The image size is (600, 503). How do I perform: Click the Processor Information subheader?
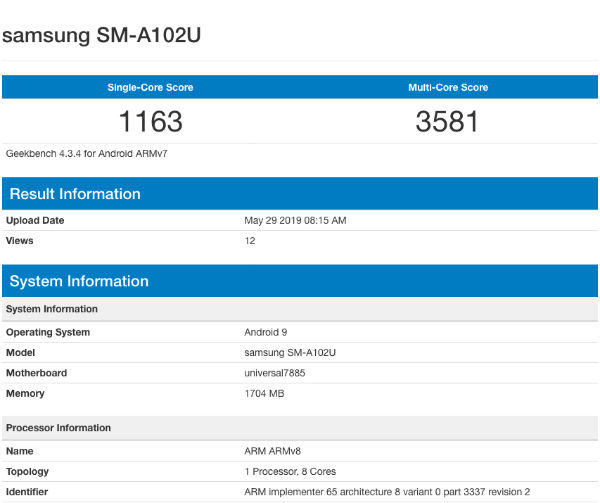pos(300,428)
